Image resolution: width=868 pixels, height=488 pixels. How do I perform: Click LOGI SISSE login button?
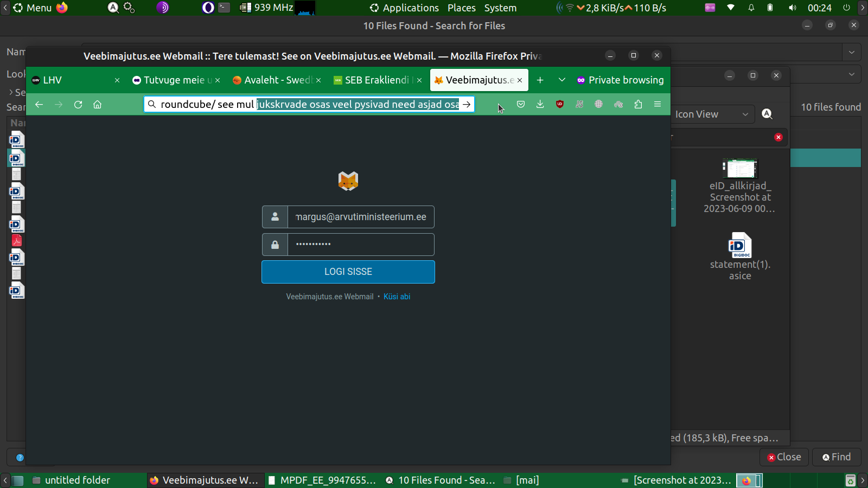pos(348,272)
